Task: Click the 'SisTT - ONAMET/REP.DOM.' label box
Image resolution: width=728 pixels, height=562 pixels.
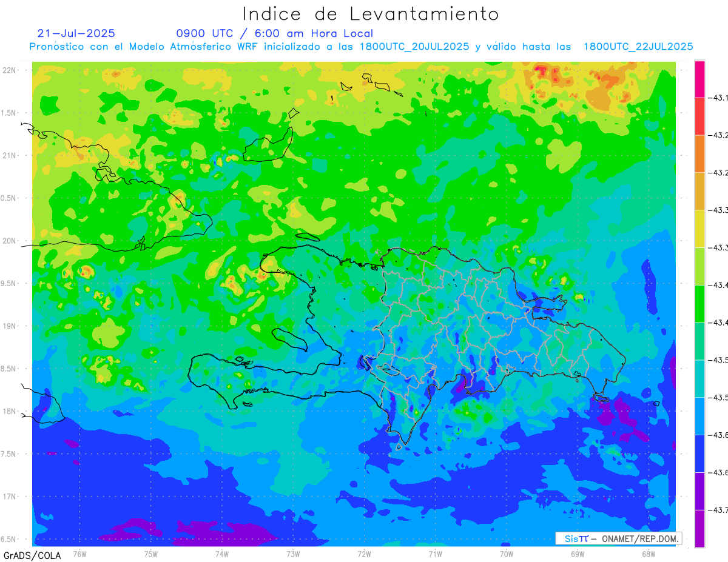Action: 619,538
